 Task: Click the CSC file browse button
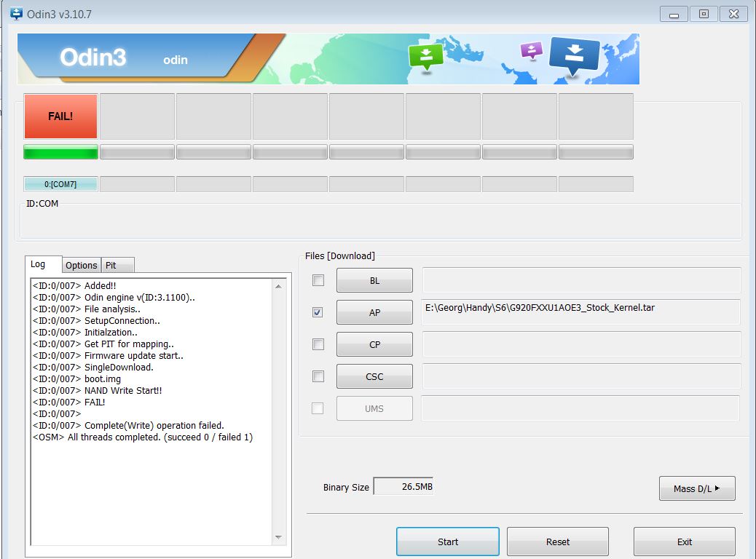pos(374,376)
